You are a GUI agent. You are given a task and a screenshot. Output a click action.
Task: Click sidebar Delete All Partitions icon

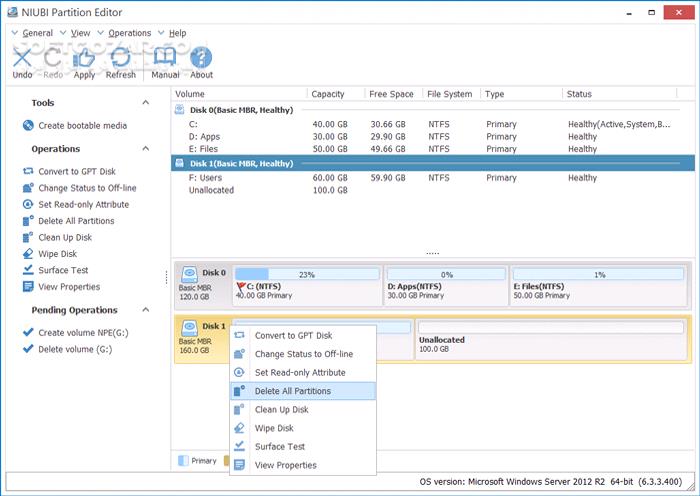(x=28, y=221)
